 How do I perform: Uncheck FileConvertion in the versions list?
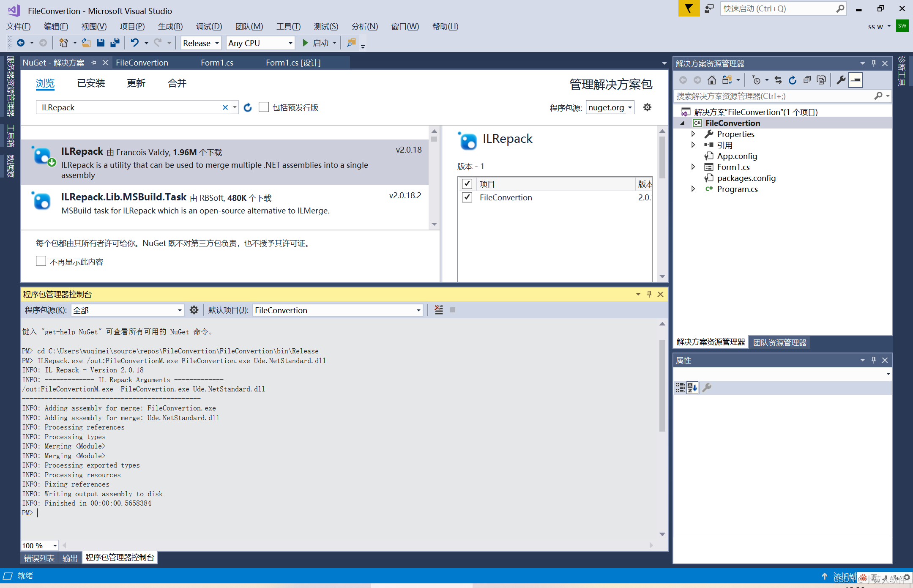point(467,197)
